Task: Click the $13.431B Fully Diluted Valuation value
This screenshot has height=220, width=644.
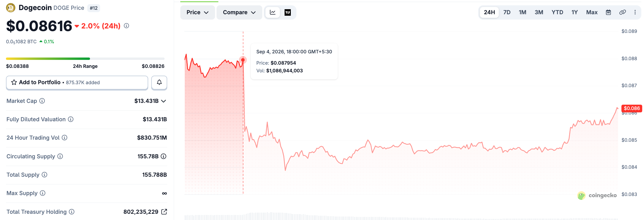Action: tap(155, 119)
